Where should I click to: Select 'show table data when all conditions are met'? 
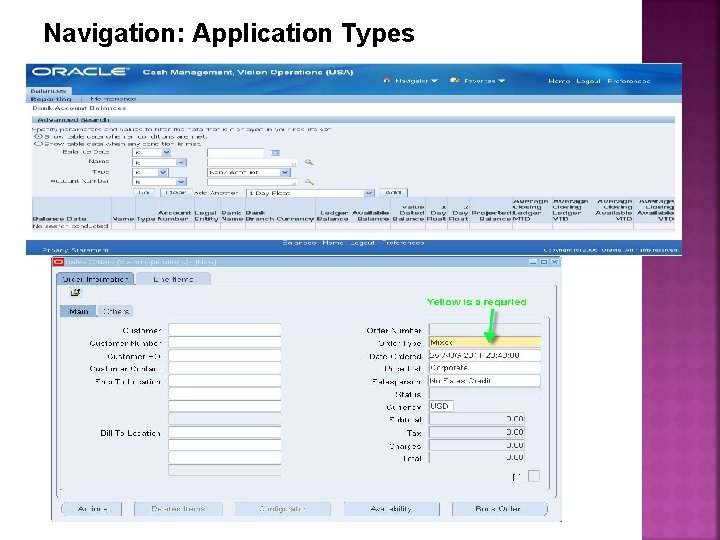coord(39,136)
